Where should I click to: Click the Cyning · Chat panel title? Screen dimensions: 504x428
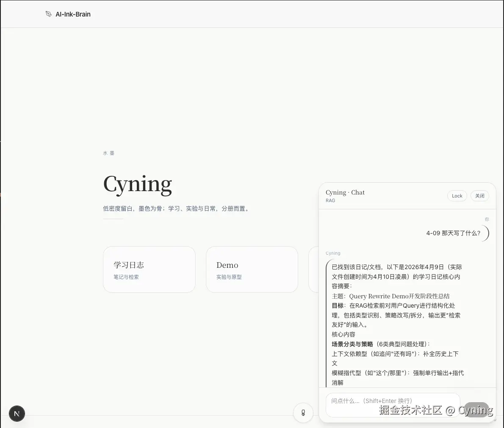345,192
